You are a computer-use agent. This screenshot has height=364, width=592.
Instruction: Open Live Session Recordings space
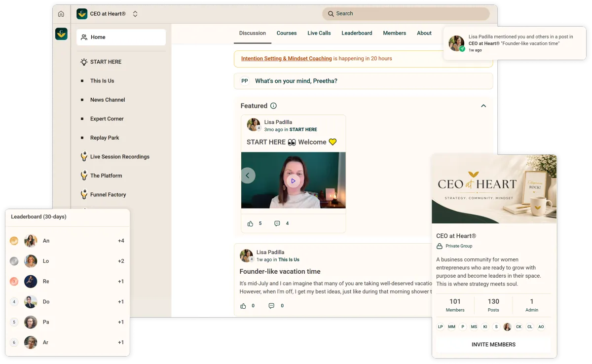pos(121,157)
